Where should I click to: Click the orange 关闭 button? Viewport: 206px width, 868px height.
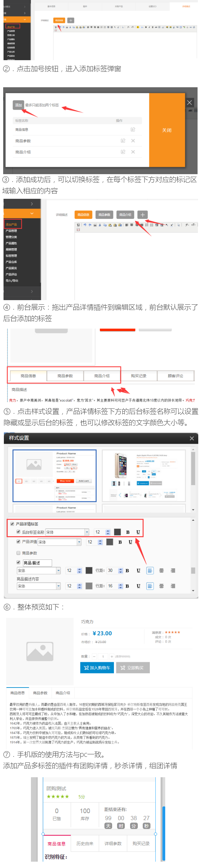click(x=167, y=130)
